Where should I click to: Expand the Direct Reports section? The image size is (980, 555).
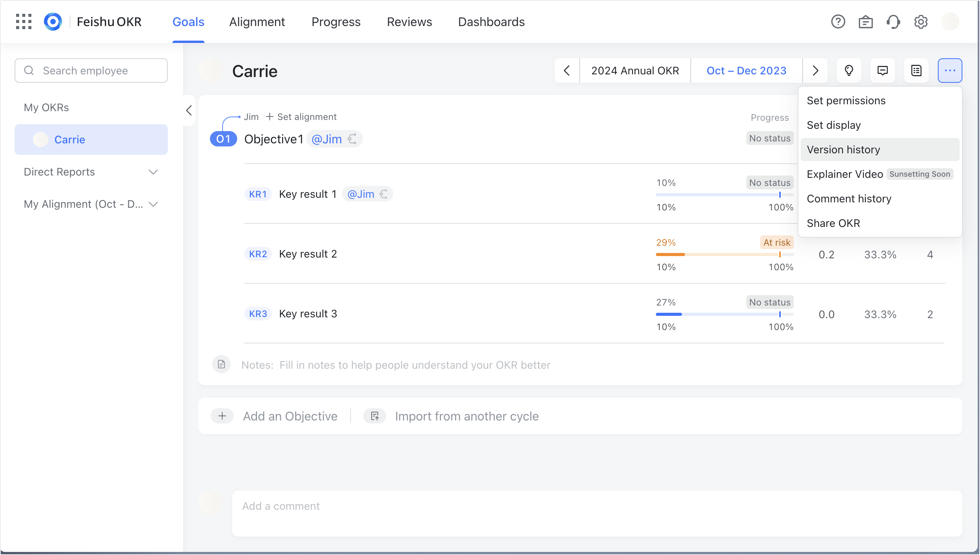click(153, 172)
